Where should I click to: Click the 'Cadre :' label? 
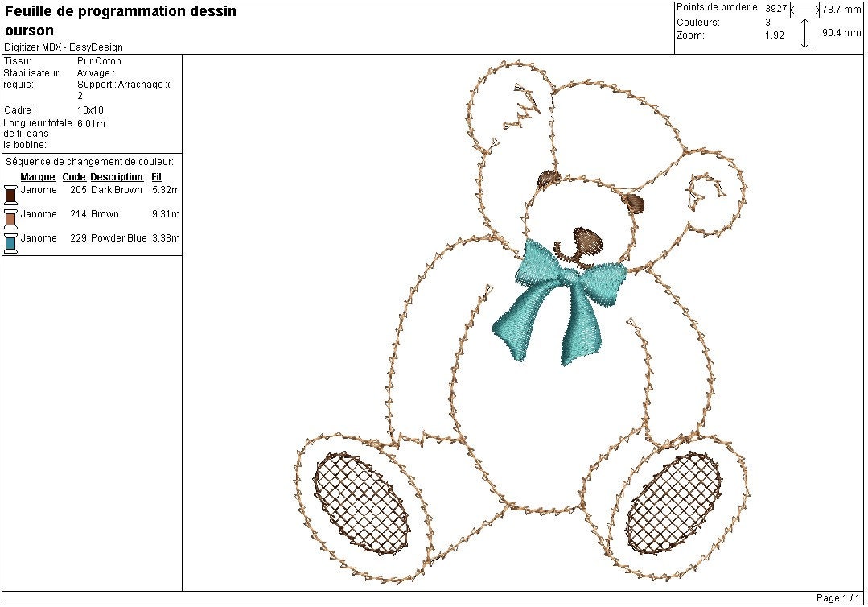20,109
